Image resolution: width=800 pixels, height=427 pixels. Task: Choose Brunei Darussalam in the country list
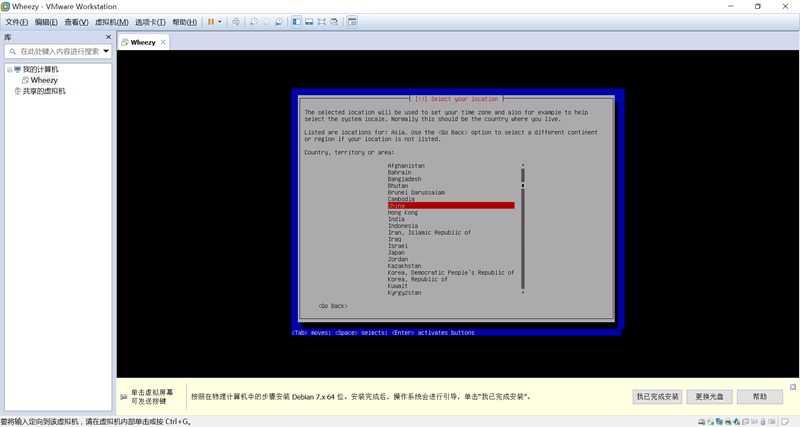(x=416, y=192)
